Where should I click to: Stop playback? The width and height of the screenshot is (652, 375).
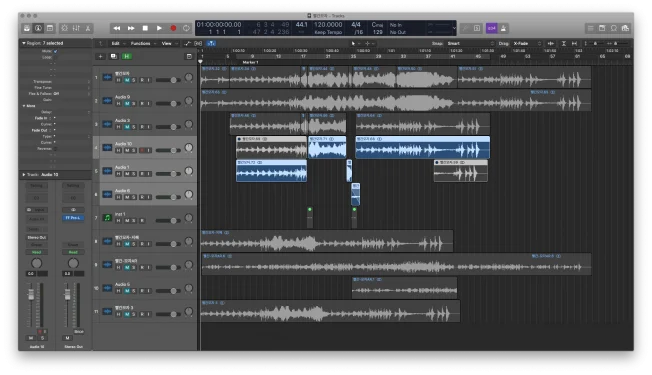pyautogui.click(x=145, y=28)
